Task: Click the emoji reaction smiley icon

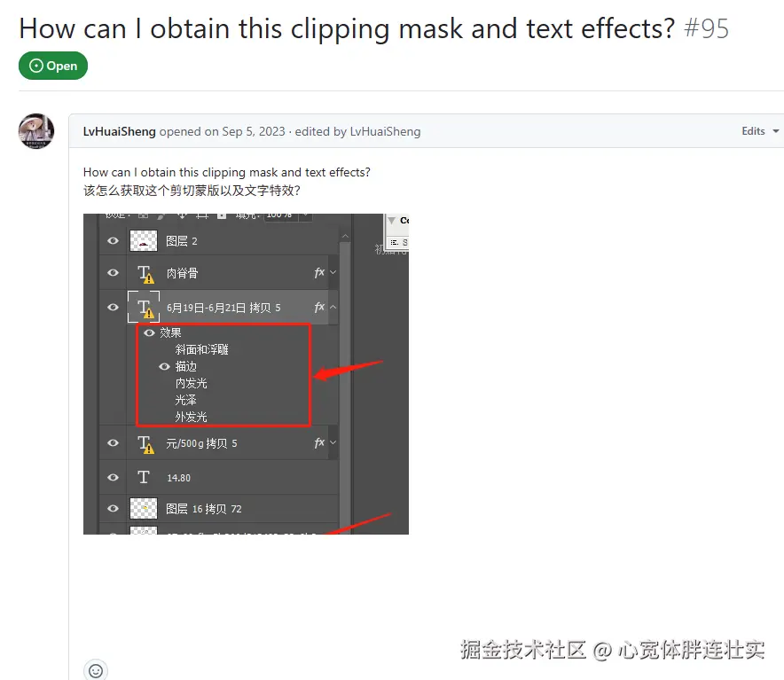Action: (x=96, y=670)
